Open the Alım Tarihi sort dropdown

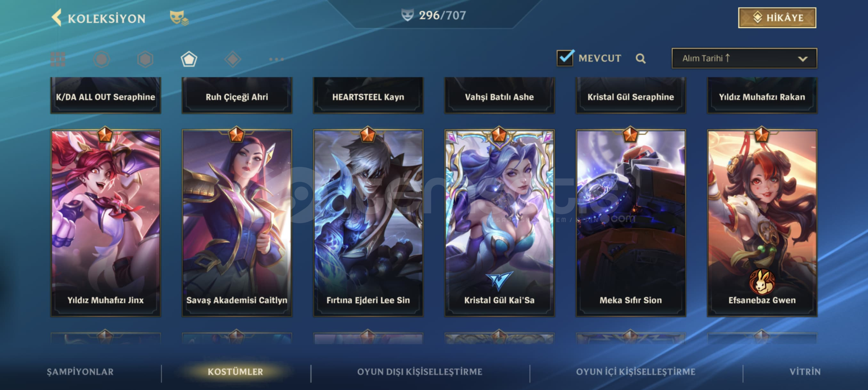744,58
